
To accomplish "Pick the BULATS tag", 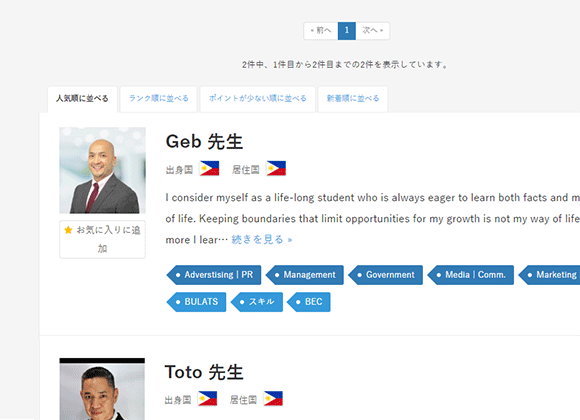I will point(196,302).
